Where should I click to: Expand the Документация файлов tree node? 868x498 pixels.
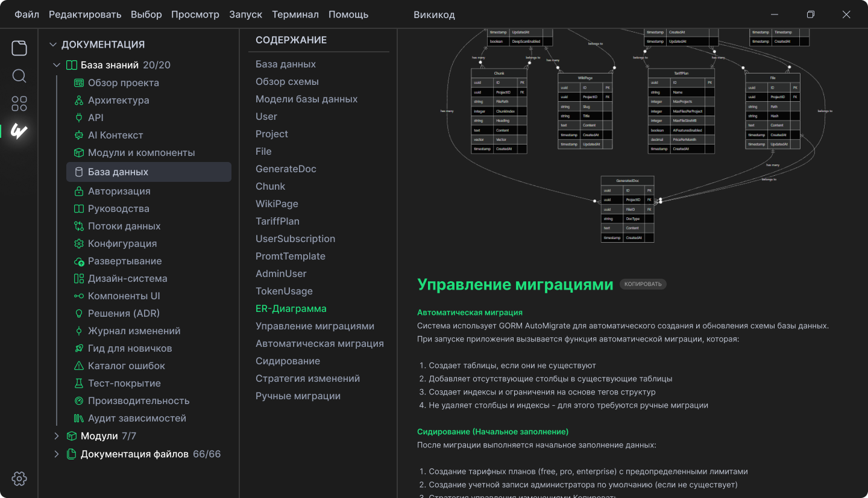[x=57, y=454]
